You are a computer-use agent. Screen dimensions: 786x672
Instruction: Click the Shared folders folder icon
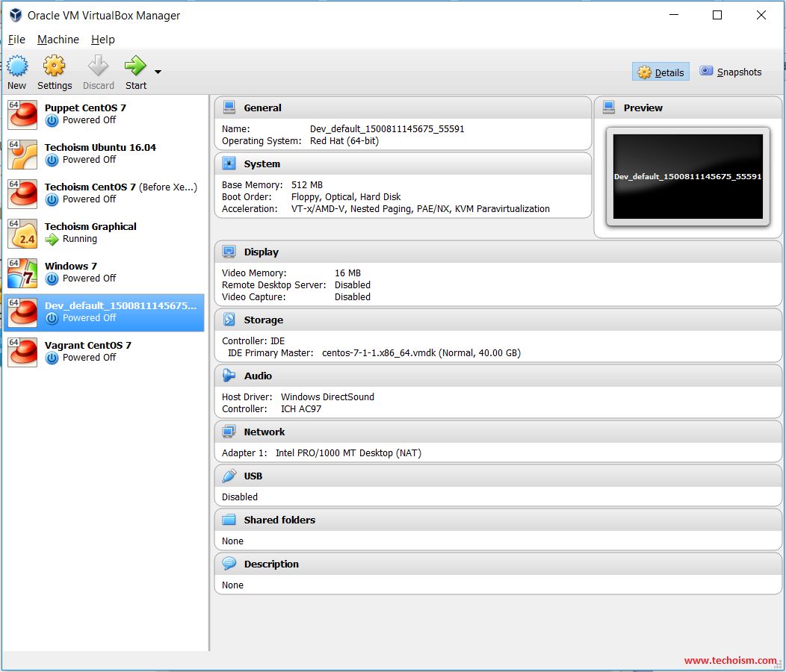(229, 520)
